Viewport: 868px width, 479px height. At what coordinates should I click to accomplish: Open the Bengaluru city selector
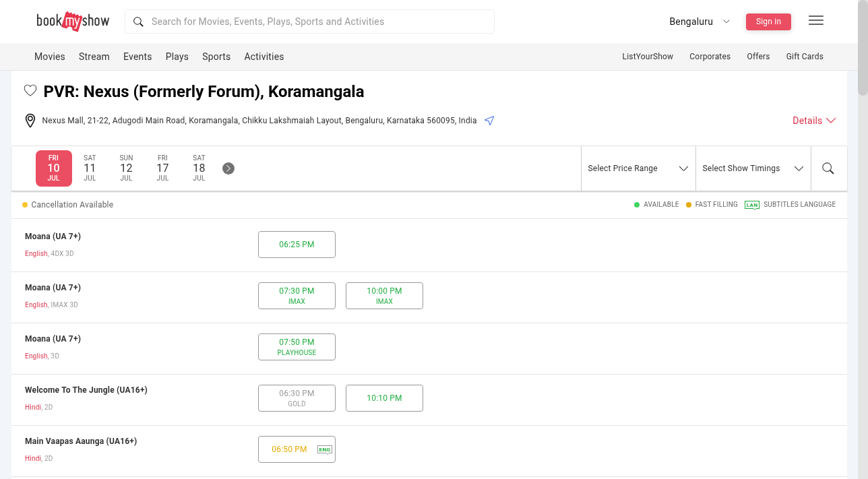tap(700, 22)
